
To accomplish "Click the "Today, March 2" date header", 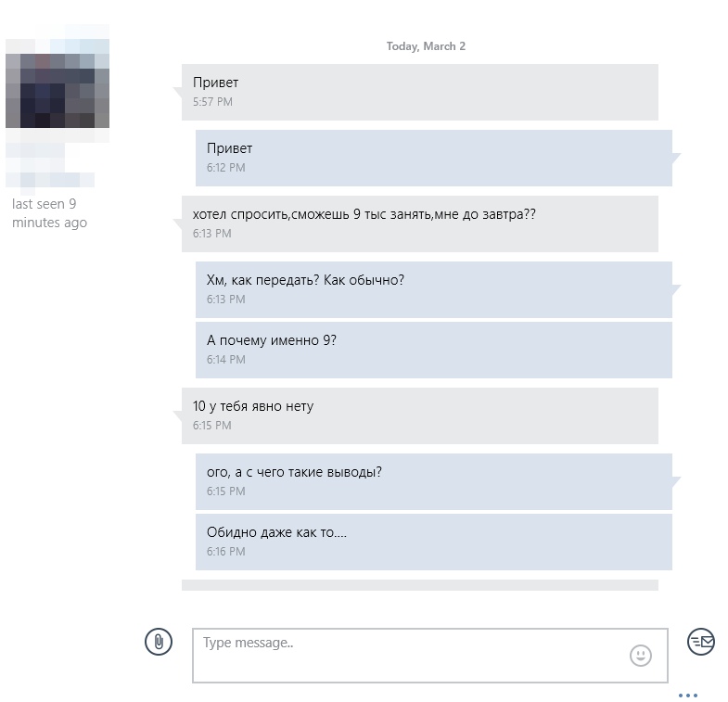I will click(x=426, y=46).
